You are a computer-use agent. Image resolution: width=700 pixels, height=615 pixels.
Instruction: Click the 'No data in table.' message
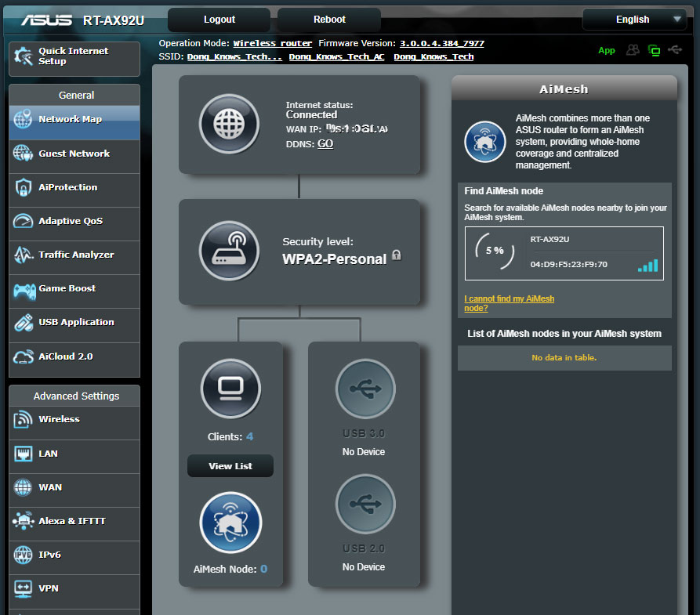tap(564, 358)
